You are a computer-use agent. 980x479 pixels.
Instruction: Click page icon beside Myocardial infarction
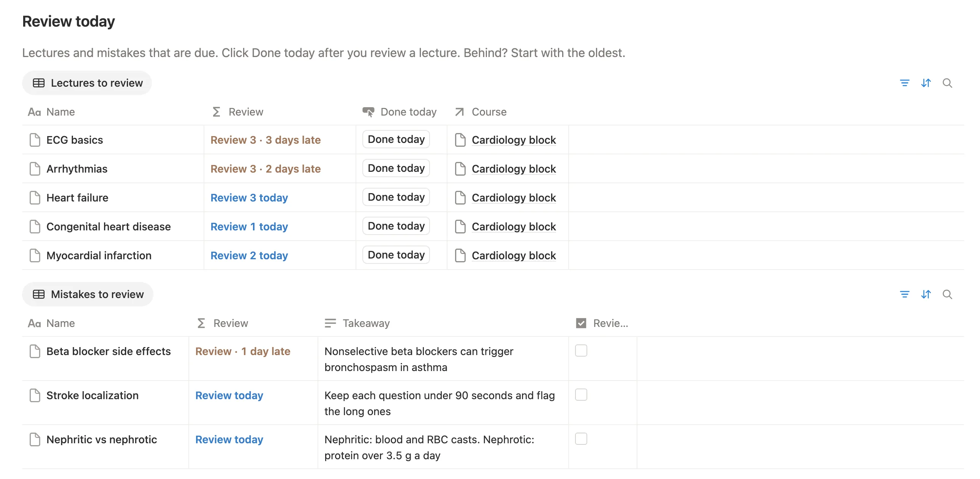pyautogui.click(x=35, y=255)
